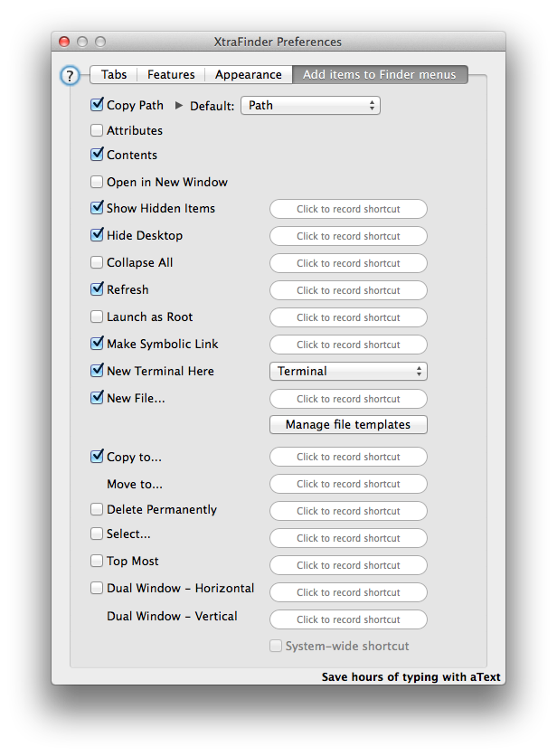Record shortcut for Collapse All
This screenshot has height=756, width=557.
coord(348,263)
